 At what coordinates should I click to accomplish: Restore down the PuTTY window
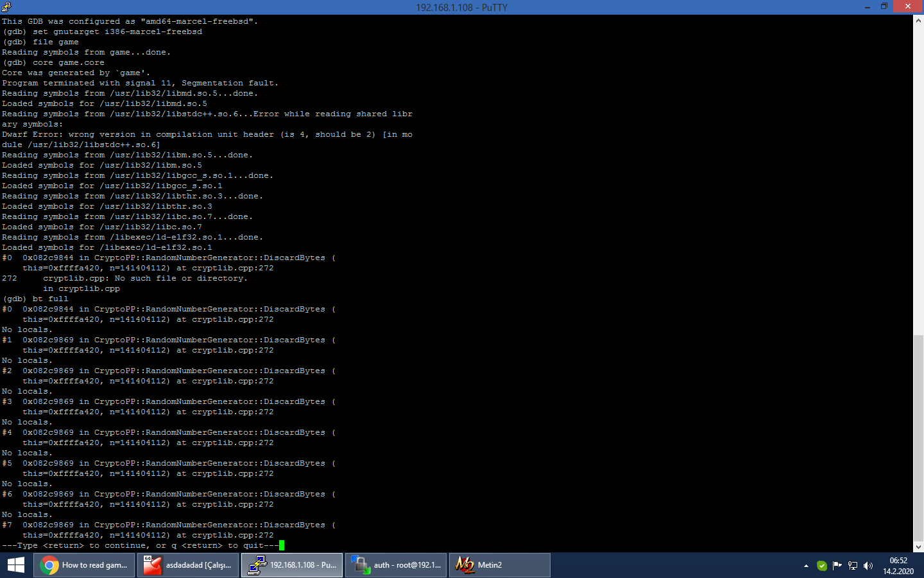tap(884, 6)
